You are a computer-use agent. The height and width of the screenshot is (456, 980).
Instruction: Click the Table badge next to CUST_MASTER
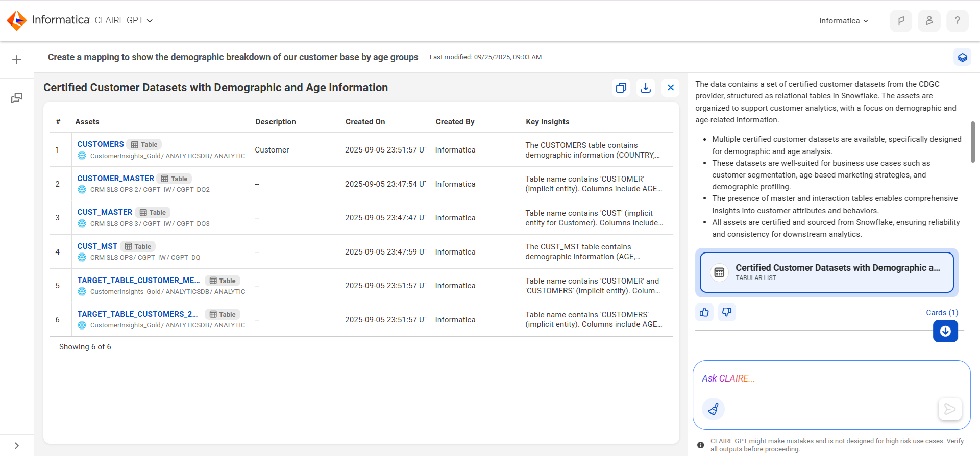pos(153,212)
